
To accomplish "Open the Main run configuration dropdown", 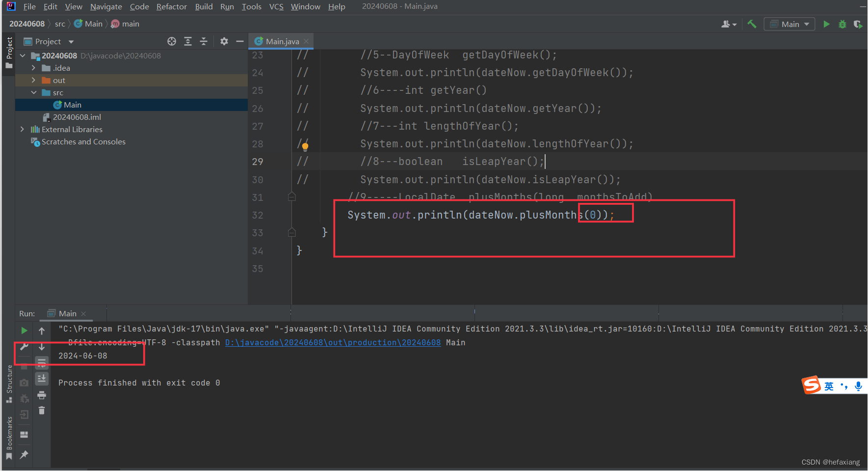I will click(x=789, y=24).
